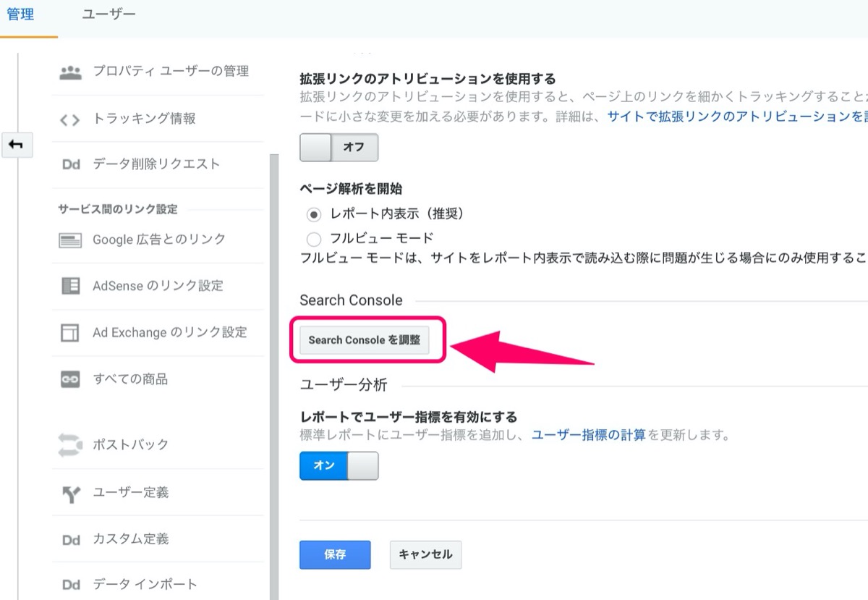
Task: Open the サイトで拡張リンクのアトリビューション link
Action: pos(736,115)
